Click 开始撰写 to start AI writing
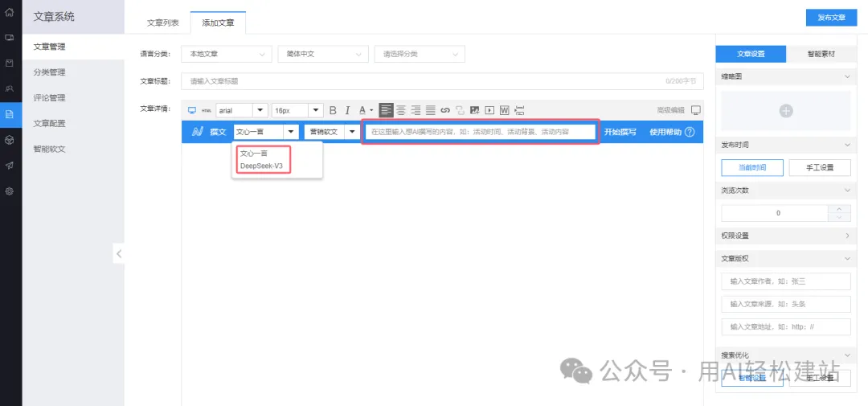 point(620,133)
